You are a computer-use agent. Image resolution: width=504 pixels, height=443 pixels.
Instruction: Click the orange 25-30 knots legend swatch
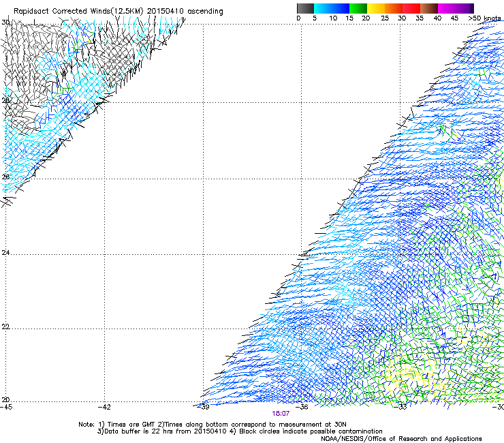(x=394, y=8)
